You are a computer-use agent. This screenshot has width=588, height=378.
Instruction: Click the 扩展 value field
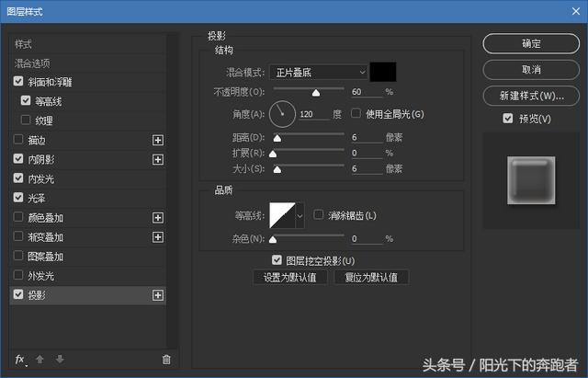[366, 154]
